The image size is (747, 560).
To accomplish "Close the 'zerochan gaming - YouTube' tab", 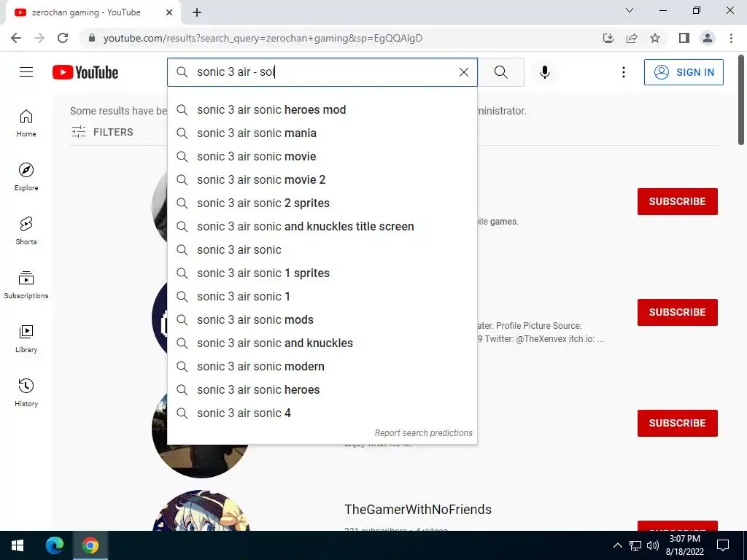I will coord(169,12).
